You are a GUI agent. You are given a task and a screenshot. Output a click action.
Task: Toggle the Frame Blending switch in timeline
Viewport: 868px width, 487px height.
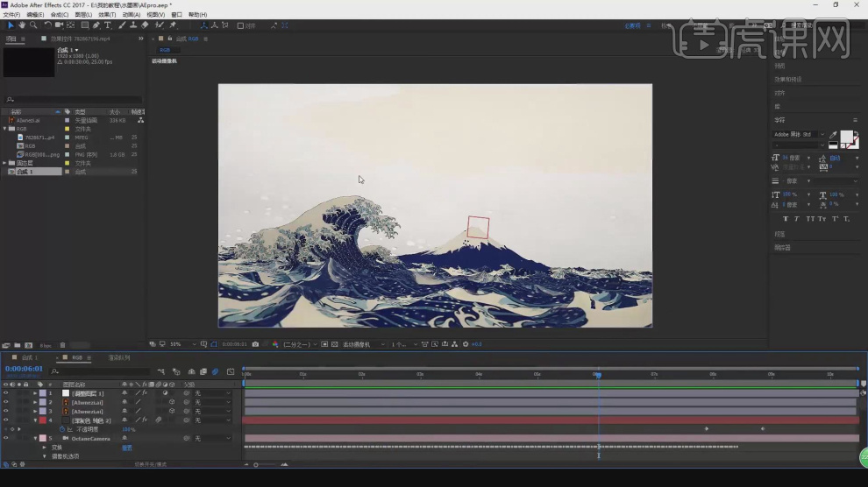point(203,372)
